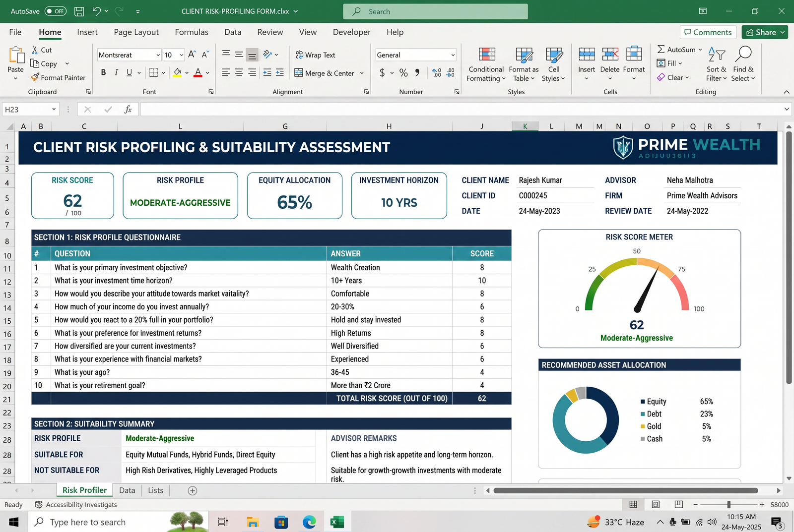Switch to the Lists sheet tab
Screen dimensions: 794x532
155,490
